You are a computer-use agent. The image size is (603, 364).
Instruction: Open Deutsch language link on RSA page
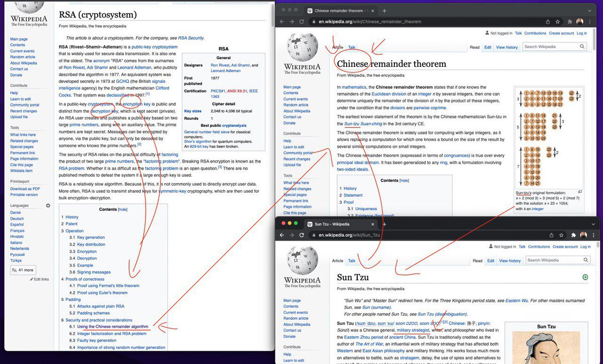pos(17,218)
